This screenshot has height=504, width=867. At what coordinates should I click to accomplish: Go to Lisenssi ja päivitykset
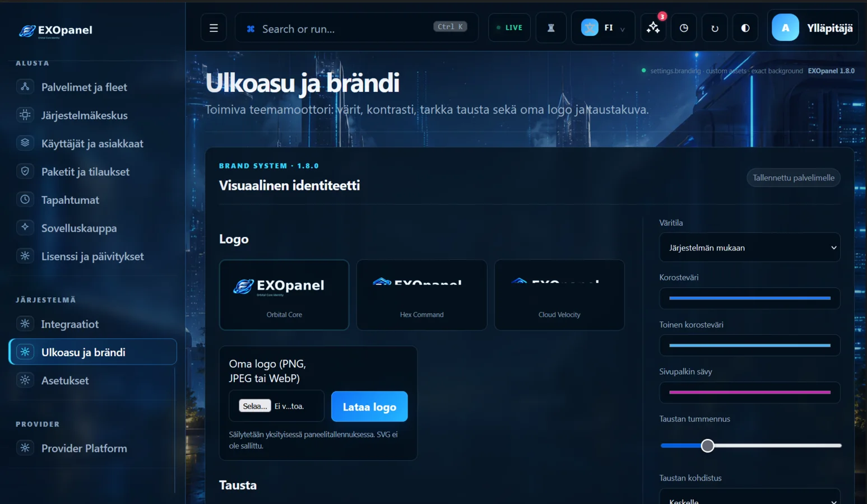pyautogui.click(x=92, y=256)
